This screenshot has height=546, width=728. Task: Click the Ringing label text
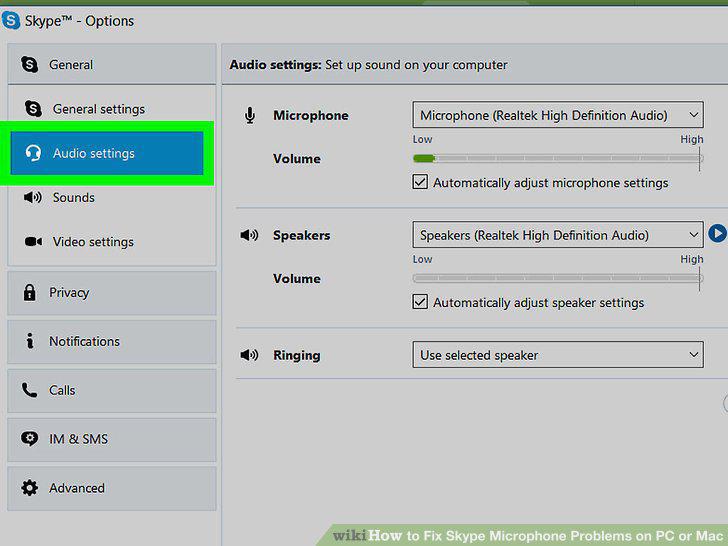tap(297, 355)
